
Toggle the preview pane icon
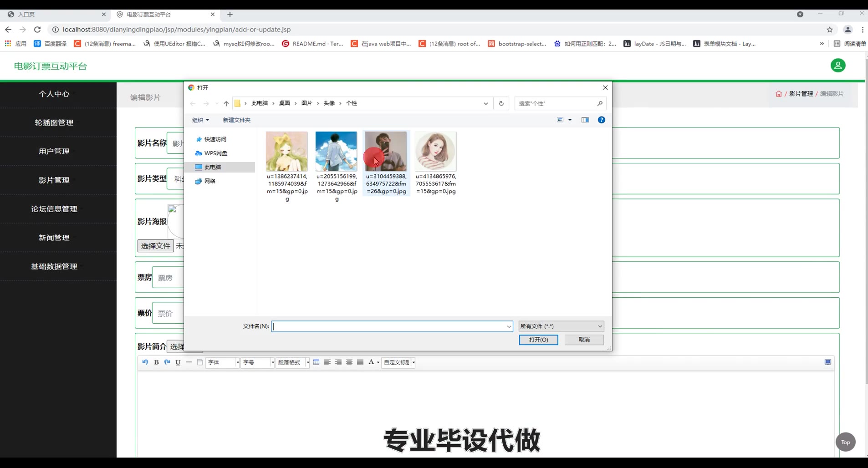coord(585,120)
